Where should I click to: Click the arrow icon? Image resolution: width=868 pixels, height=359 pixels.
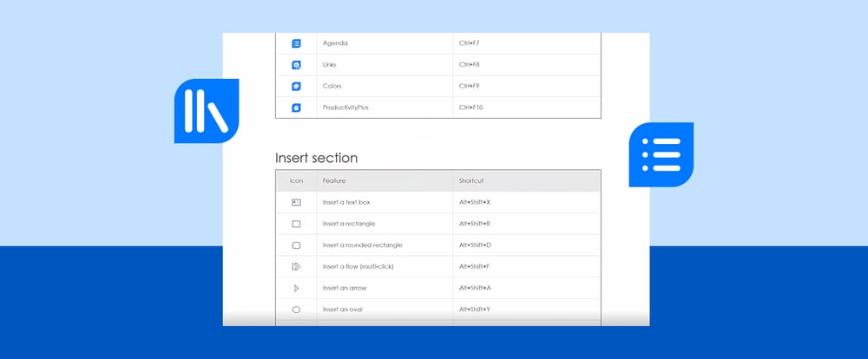pyautogui.click(x=296, y=288)
